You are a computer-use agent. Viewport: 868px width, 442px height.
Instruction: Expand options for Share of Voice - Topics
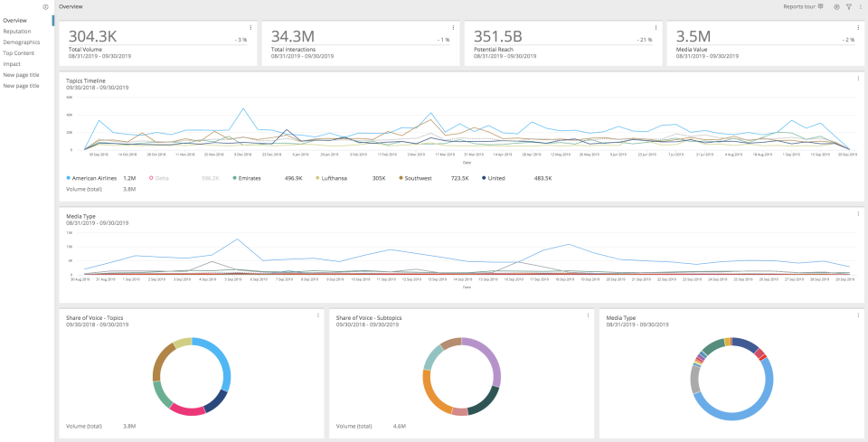click(x=318, y=315)
